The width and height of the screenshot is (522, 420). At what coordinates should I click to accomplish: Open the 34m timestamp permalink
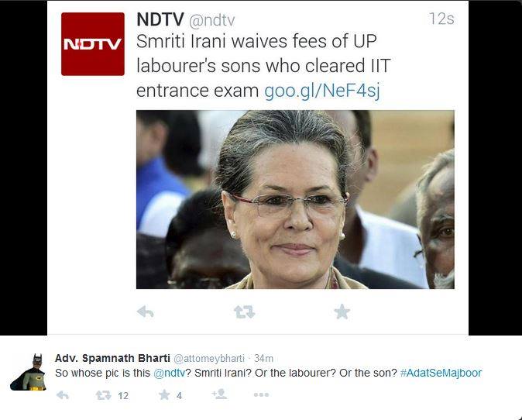(x=263, y=358)
